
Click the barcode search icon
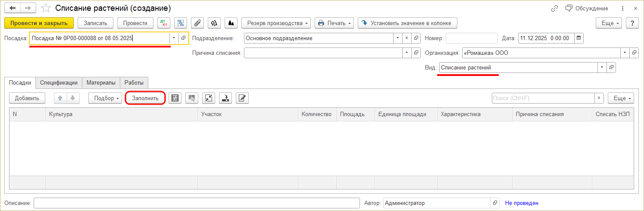(x=191, y=98)
